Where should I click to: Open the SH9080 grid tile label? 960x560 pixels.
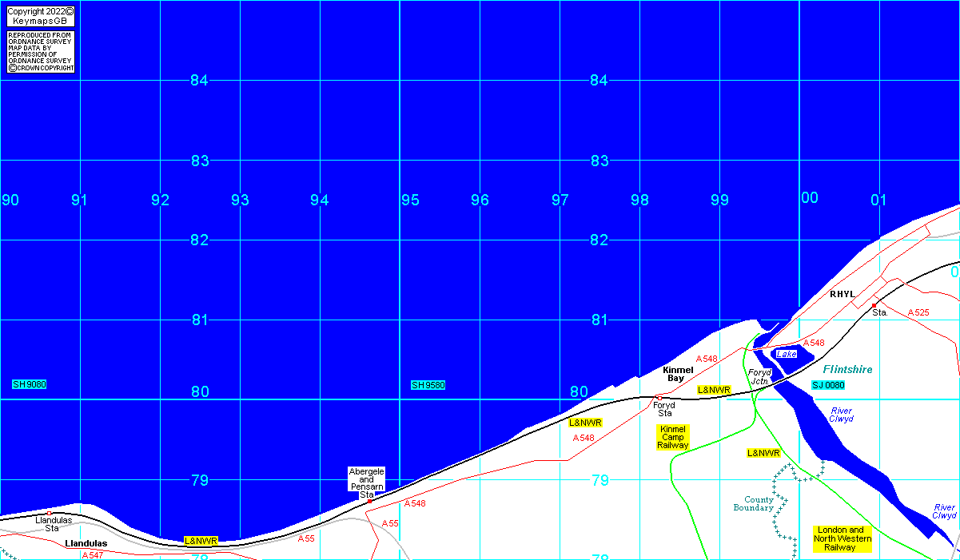click(x=30, y=384)
